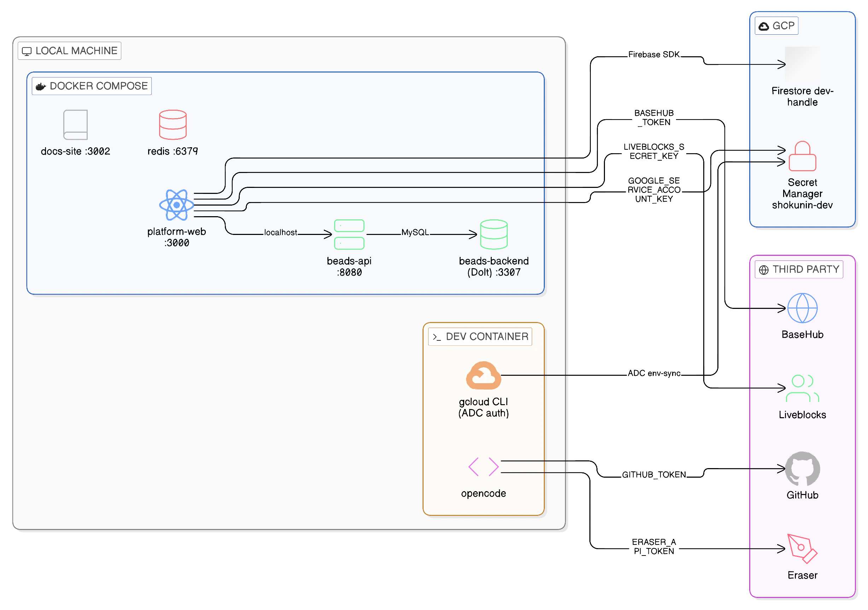Select the DOCKER COMPOSE group label
868x610 pixels.
[92, 86]
